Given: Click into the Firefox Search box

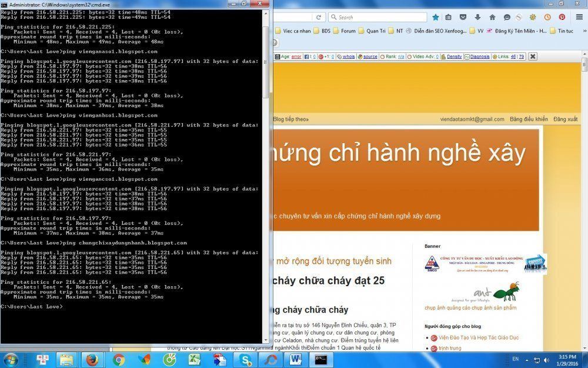Looking at the screenshot, I should (377, 17).
